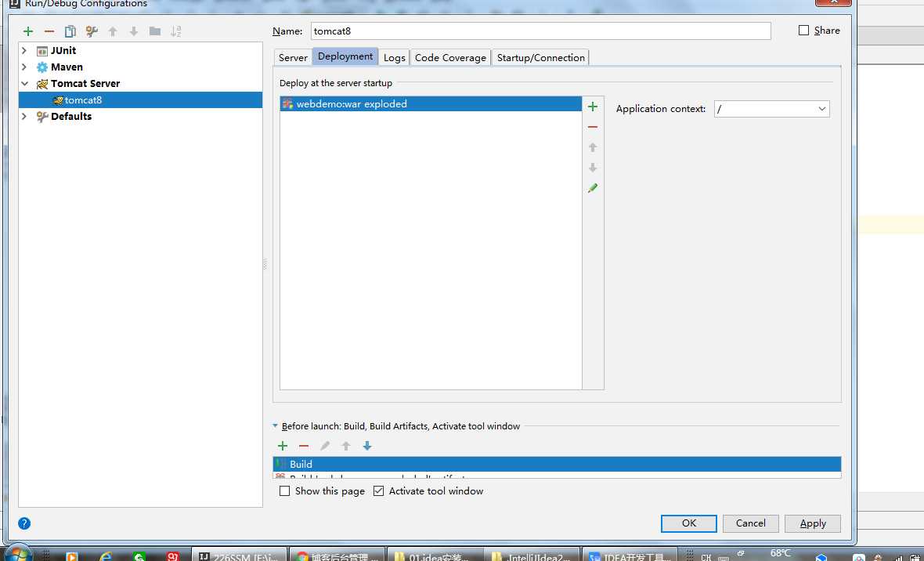This screenshot has width=924, height=561.
Task: Click the Cancel button
Action: tap(750, 523)
